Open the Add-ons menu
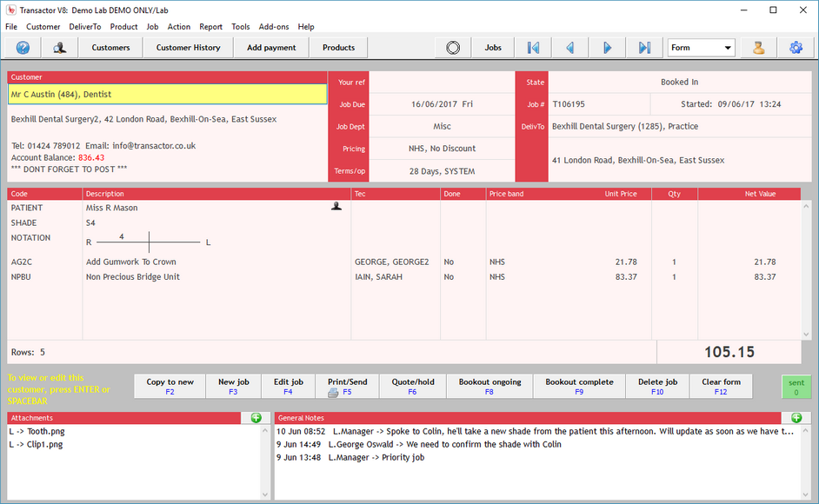Image resolution: width=819 pixels, height=504 pixels. 274,27
